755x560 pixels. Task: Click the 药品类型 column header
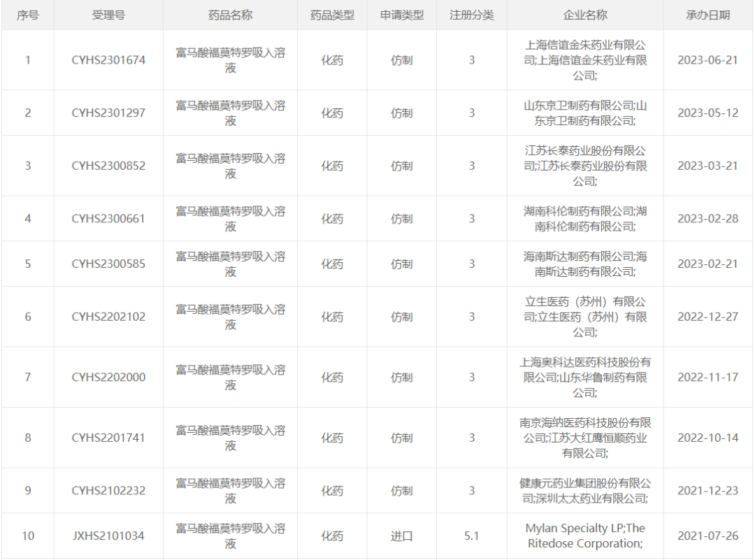[x=332, y=15]
